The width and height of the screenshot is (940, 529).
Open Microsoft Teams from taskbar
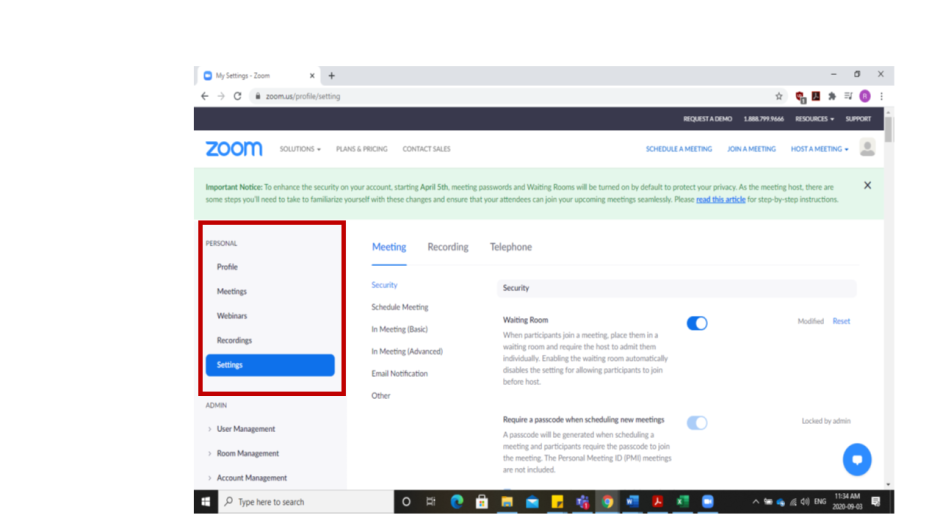click(583, 501)
